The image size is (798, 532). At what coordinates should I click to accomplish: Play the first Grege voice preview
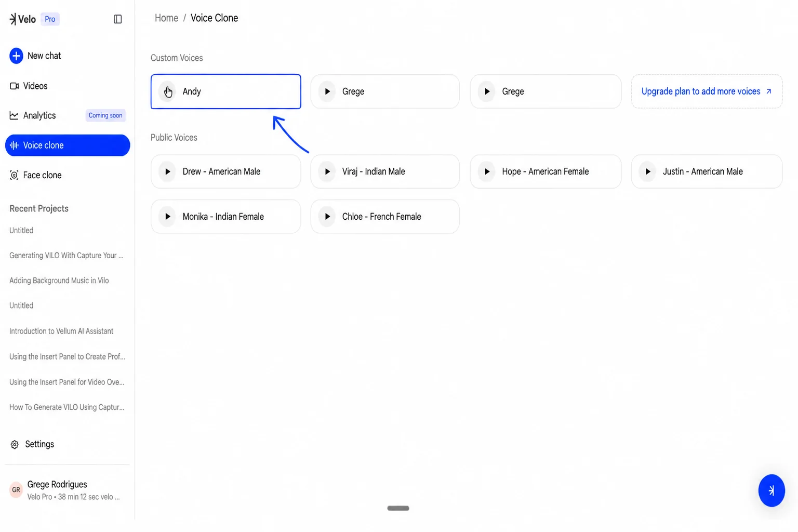[327, 91]
